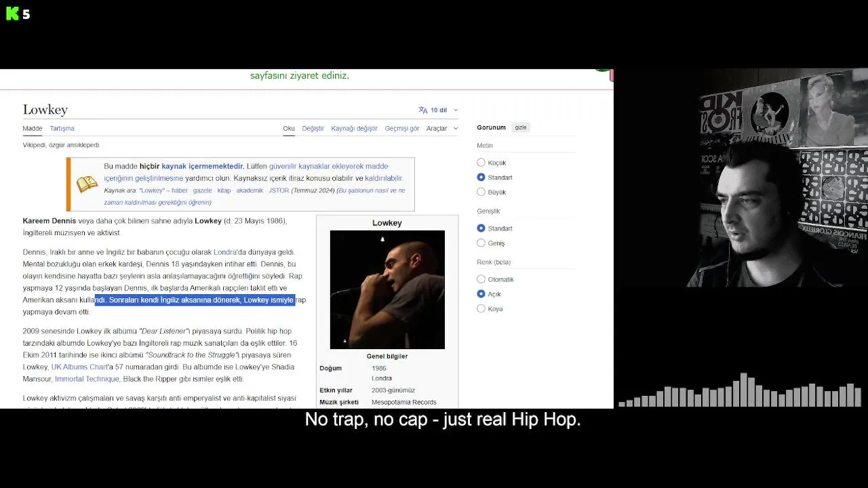Click the book icon in the warning box

[87, 184]
